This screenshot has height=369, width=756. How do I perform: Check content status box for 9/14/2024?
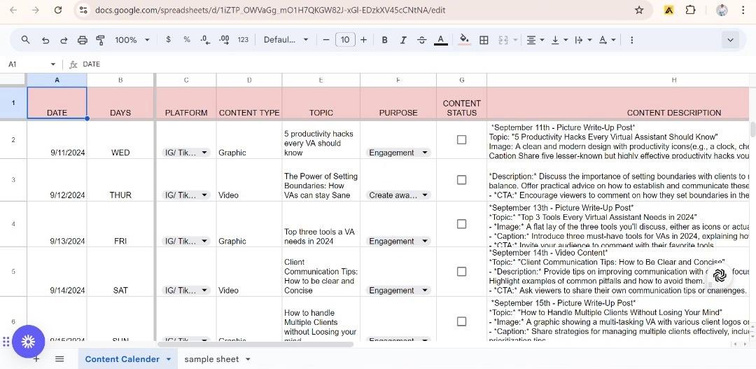point(461,272)
